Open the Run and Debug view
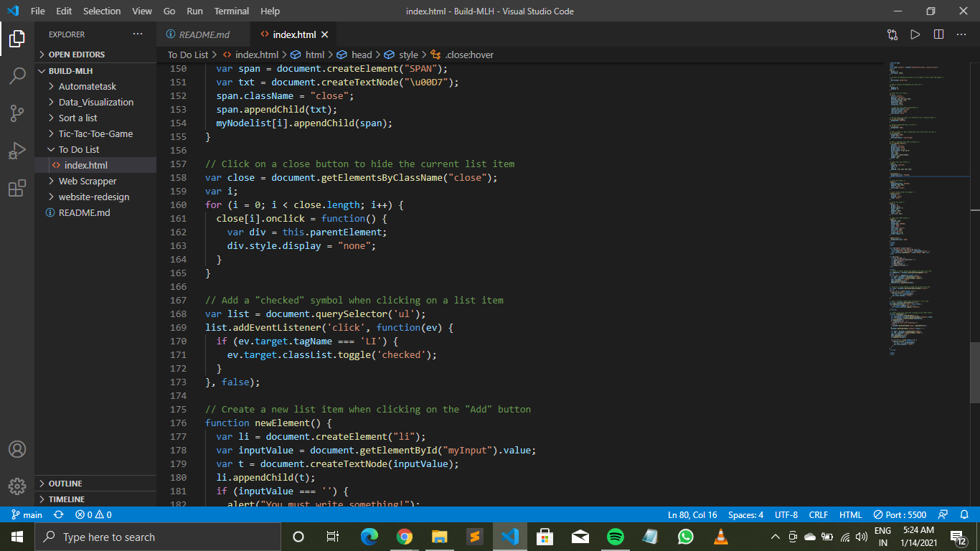This screenshot has height=551, width=980. tap(17, 151)
